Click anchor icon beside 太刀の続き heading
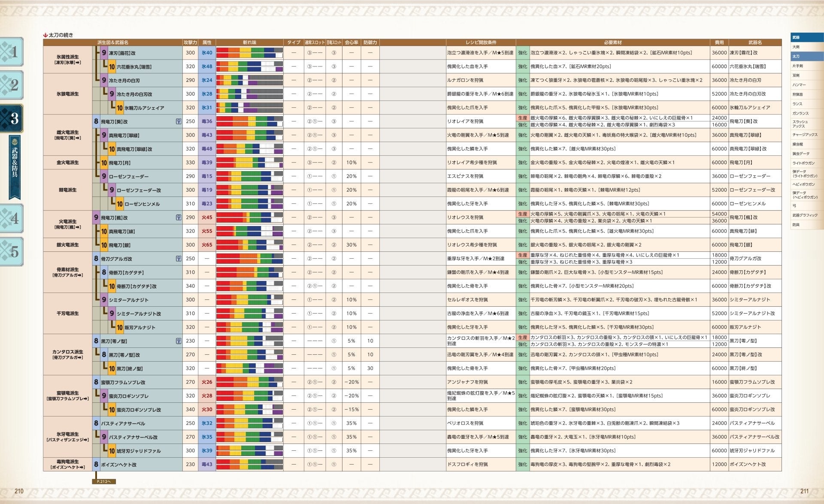This screenshot has width=824, height=504. (45, 35)
